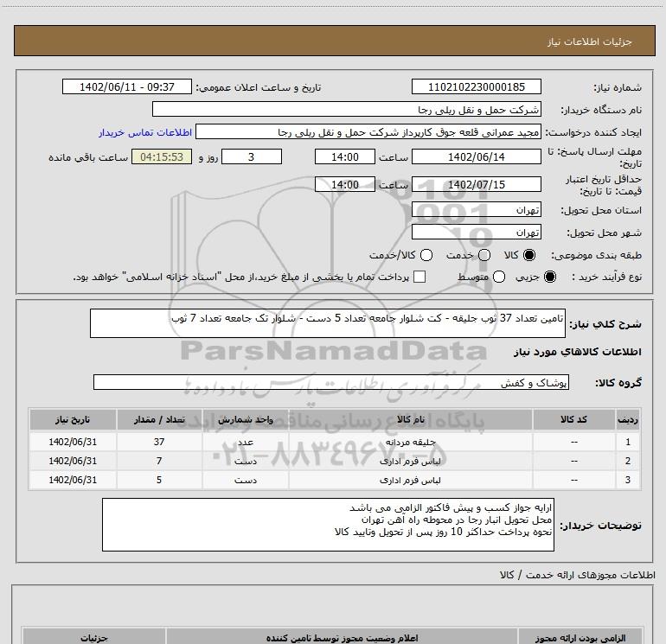
Task: Click the گروه کالا field پوشاک و کفش
Action: tap(331, 382)
